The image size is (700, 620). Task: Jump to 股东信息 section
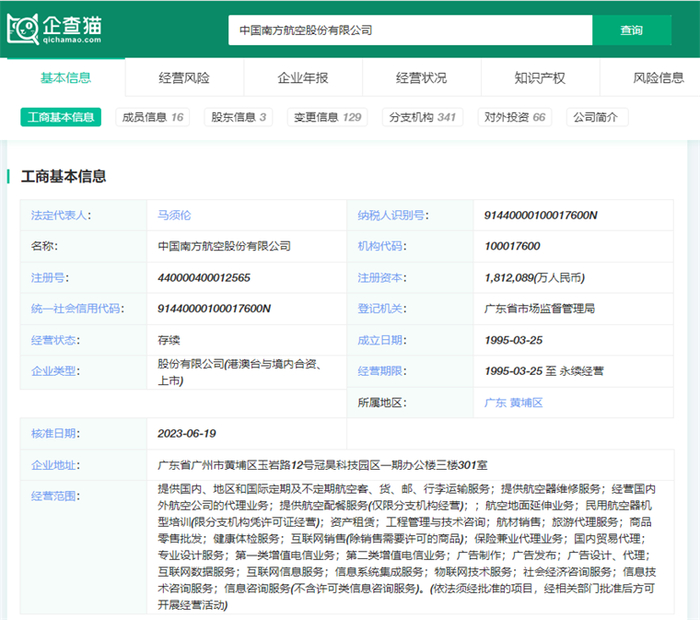[x=239, y=117]
